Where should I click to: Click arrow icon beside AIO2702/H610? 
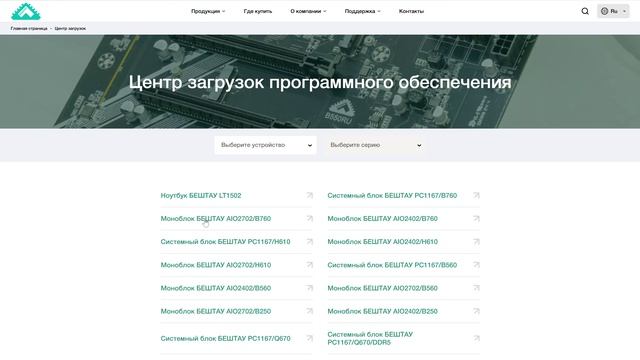tap(309, 265)
